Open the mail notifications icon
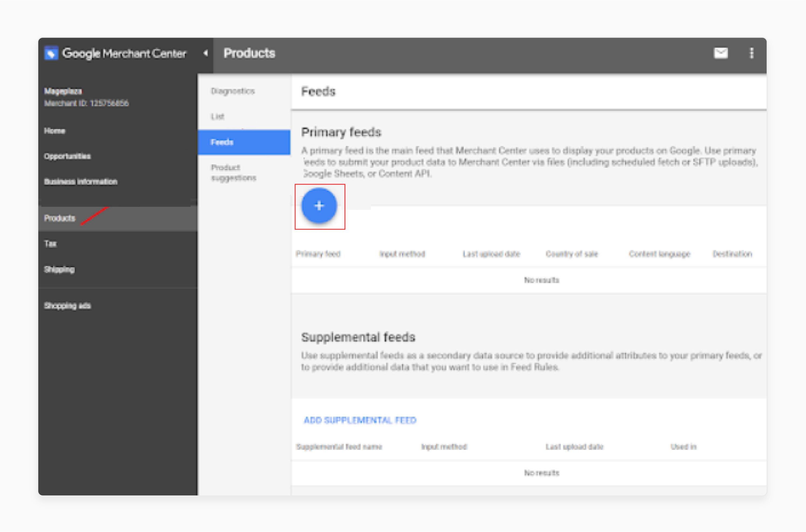 coord(721,53)
